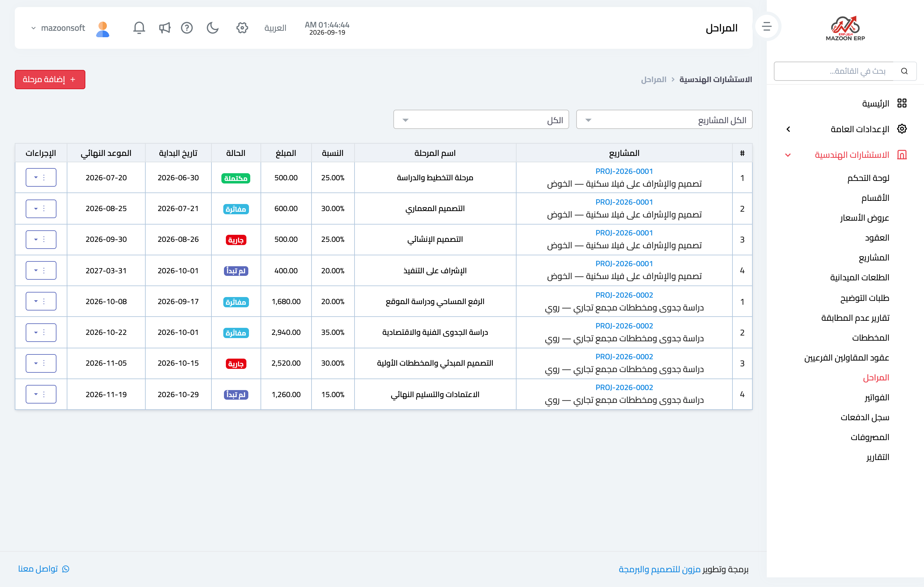Open المخططات sidebar item

click(x=870, y=338)
